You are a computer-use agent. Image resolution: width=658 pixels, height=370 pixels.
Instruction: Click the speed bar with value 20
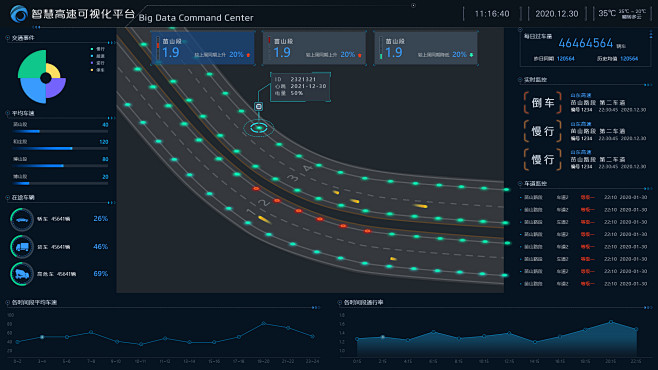tap(60, 183)
